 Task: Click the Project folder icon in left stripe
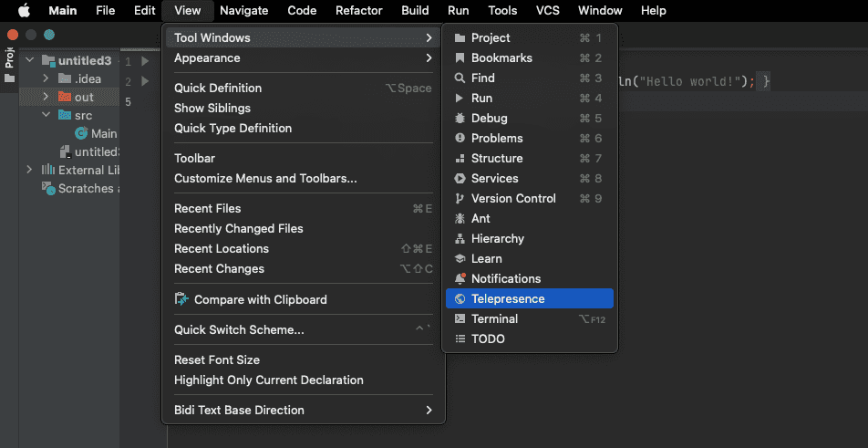pyautogui.click(x=9, y=78)
